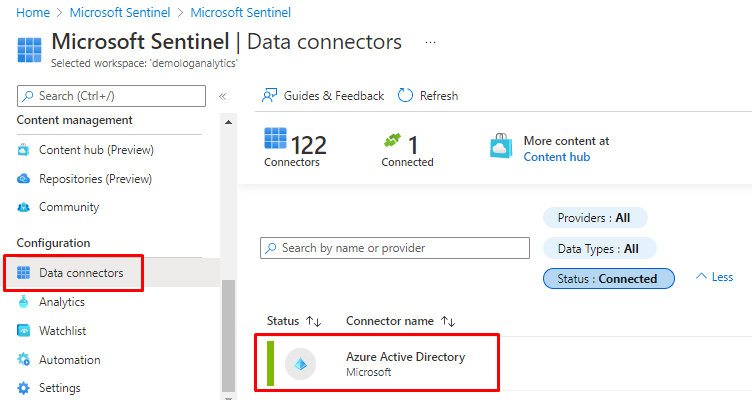The height and width of the screenshot is (400, 752).
Task: Click the Refresh icon in toolbar
Action: click(405, 96)
